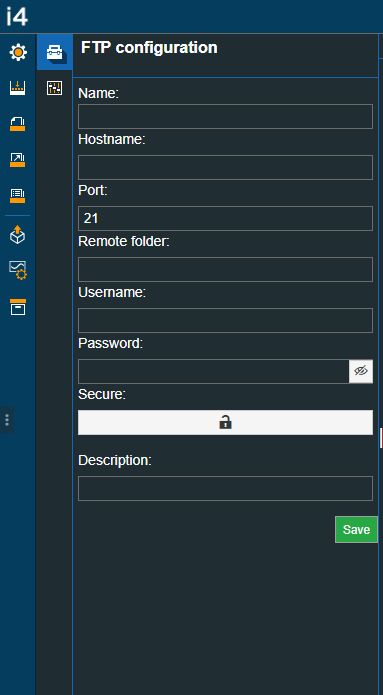This screenshot has width=383, height=695.
Task: Click the box with upload arrow icon
Action: point(18,235)
